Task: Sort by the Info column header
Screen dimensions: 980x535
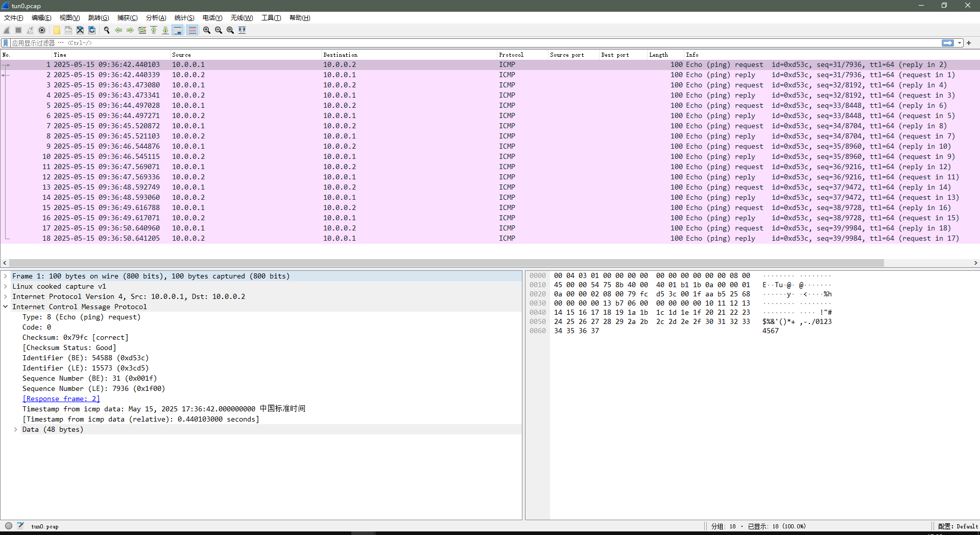Action: coord(831,55)
